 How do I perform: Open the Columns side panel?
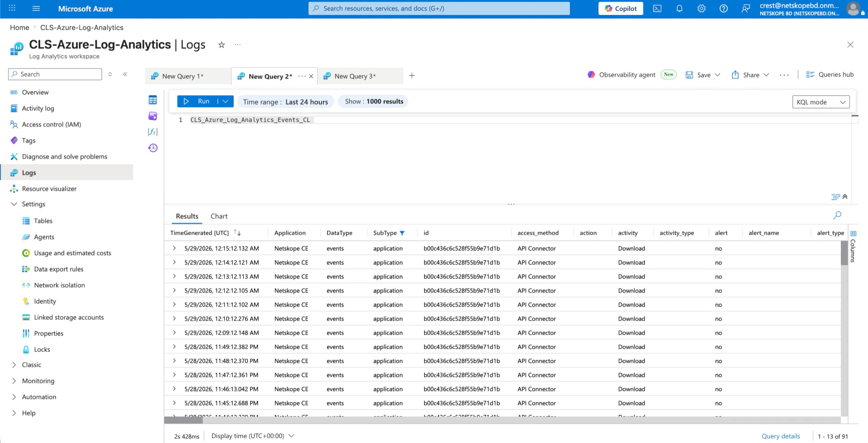click(x=853, y=246)
